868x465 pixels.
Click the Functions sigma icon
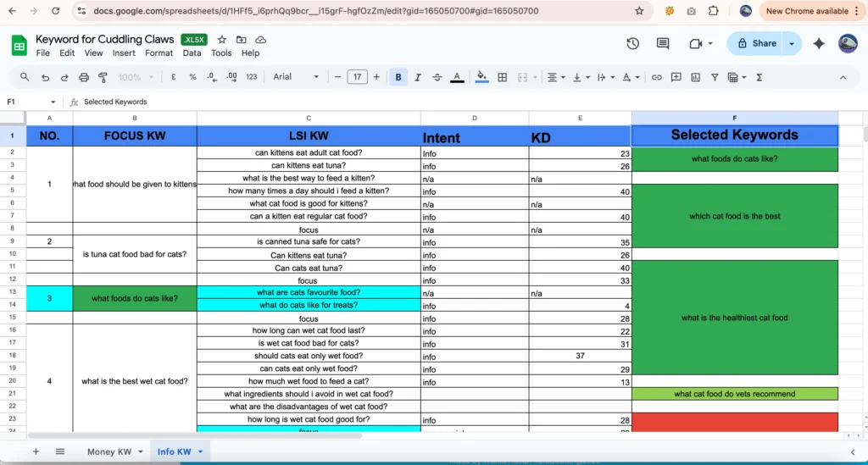759,77
